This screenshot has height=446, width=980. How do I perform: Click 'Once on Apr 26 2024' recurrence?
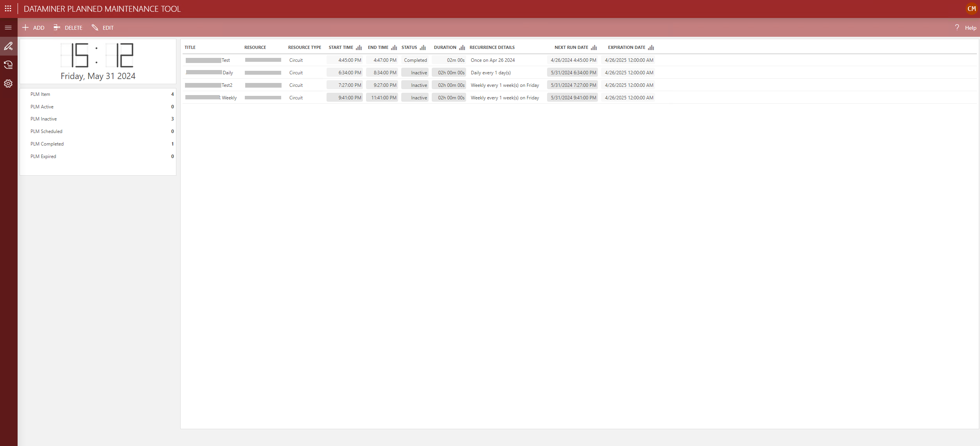(x=493, y=60)
